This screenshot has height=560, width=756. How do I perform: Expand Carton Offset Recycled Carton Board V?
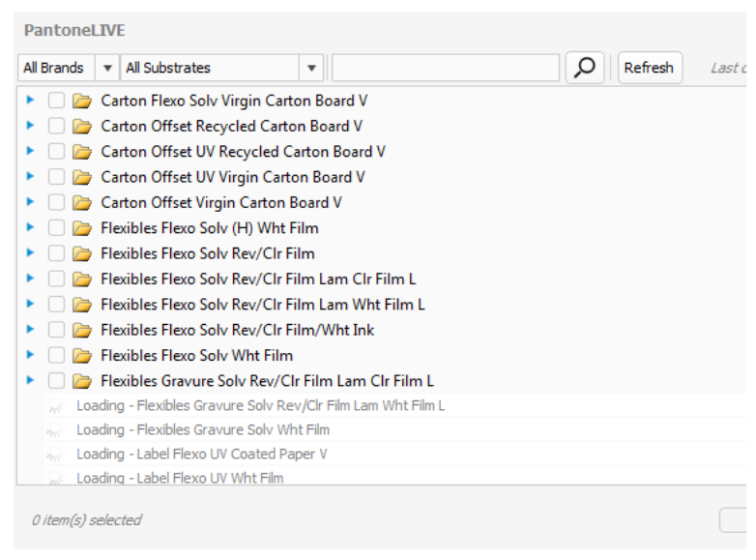click(30, 126)
